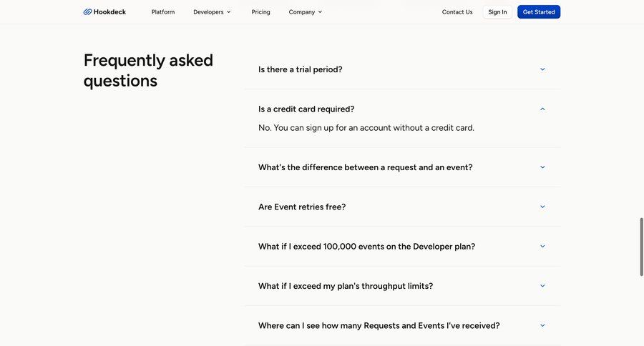Expand chevron for throughput limits question
The image size is (644, 346).
click(x=542, y=286)
